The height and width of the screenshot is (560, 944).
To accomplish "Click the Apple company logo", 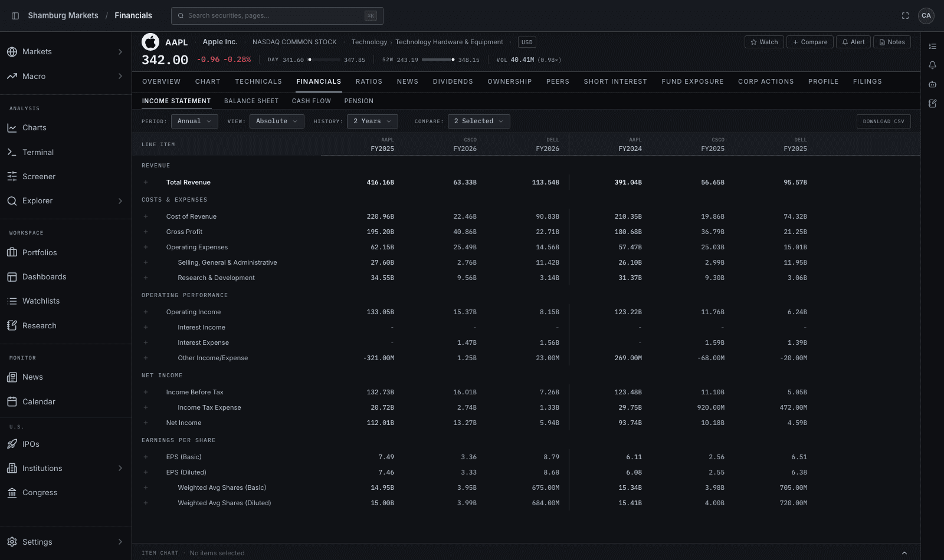I will coord(150,42).
